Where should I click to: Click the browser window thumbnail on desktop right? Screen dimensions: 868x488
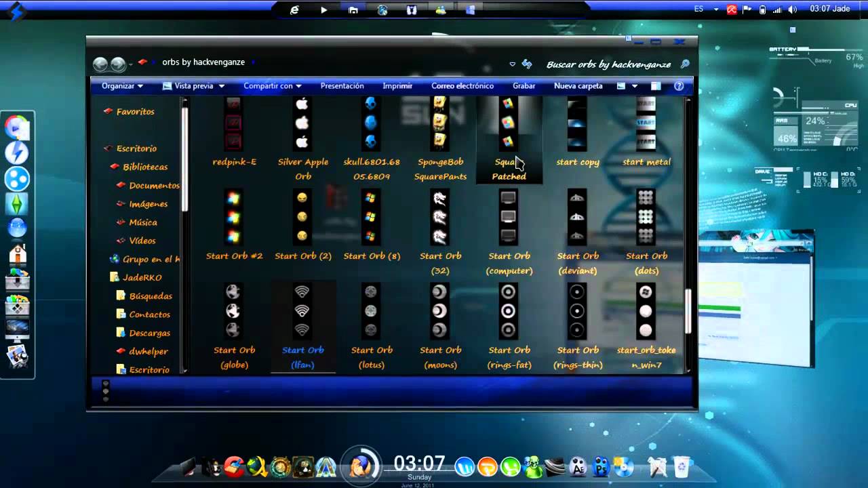point(756,298)
